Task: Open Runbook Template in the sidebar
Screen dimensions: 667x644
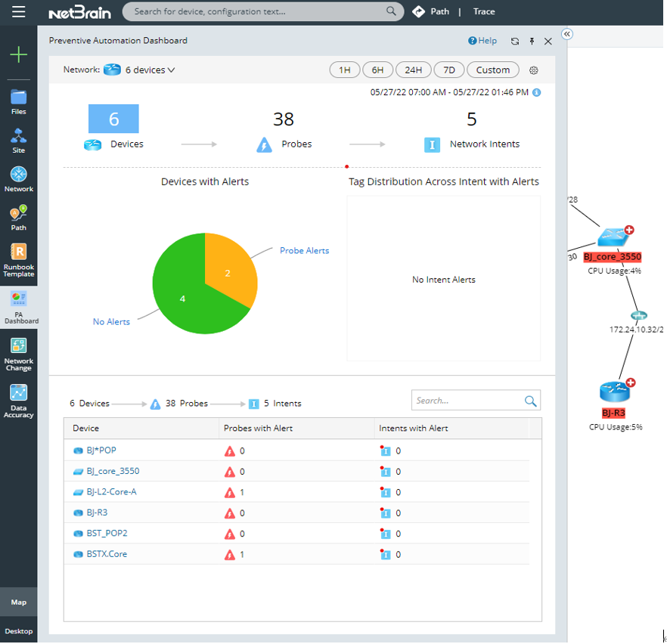Action: 18,260
